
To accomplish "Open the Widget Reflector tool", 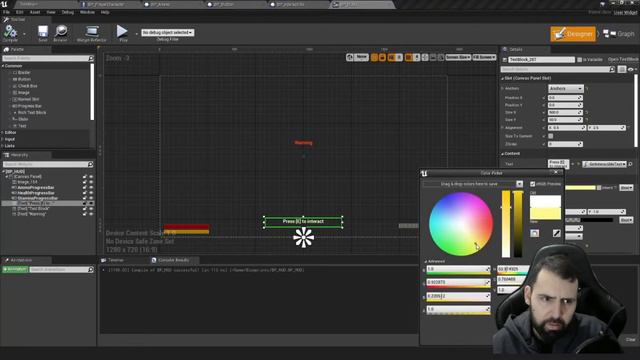I will click(x=91, y=33).
